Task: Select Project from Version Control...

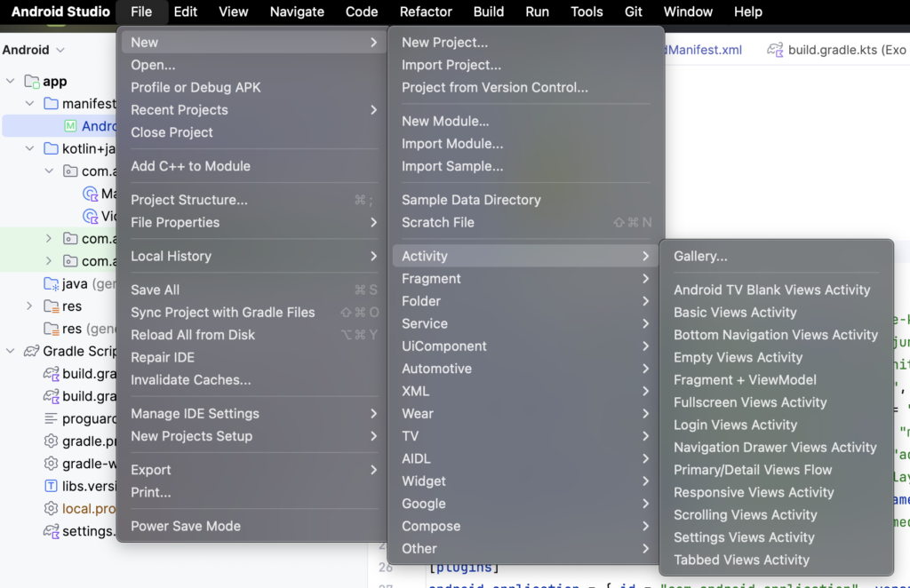Action: click(x=524, y=87)
